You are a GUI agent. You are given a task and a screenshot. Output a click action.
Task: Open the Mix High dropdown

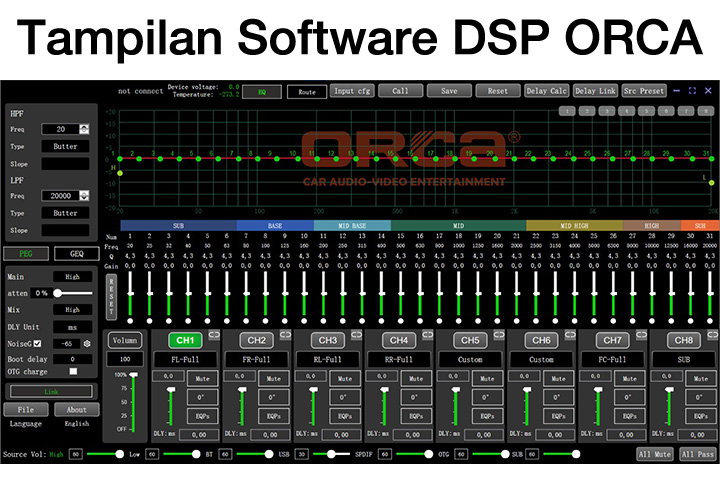73,310
